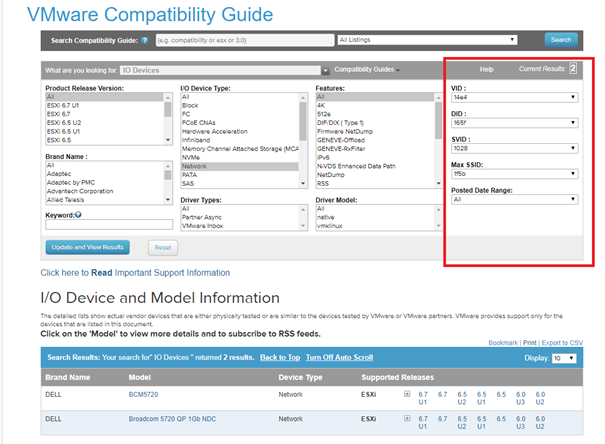Viewport: 605px width, 444px height.
Task: Click the Keyword input field
Action: click(x=109, y=225)
